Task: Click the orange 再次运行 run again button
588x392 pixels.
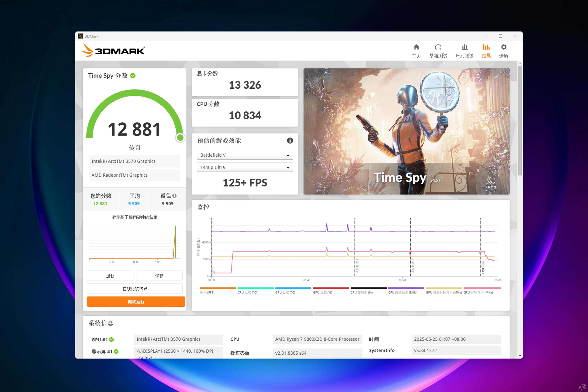Action: (136, 302)
